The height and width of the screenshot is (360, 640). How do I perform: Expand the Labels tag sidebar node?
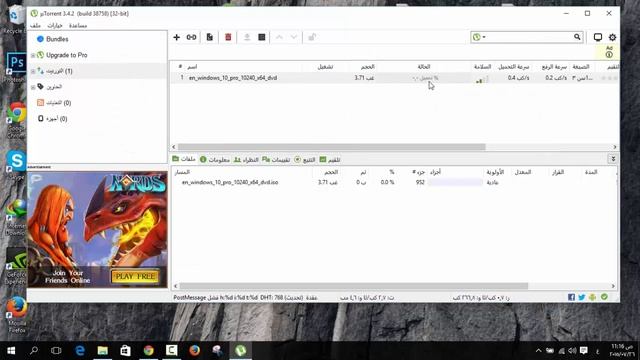[33, 87]
